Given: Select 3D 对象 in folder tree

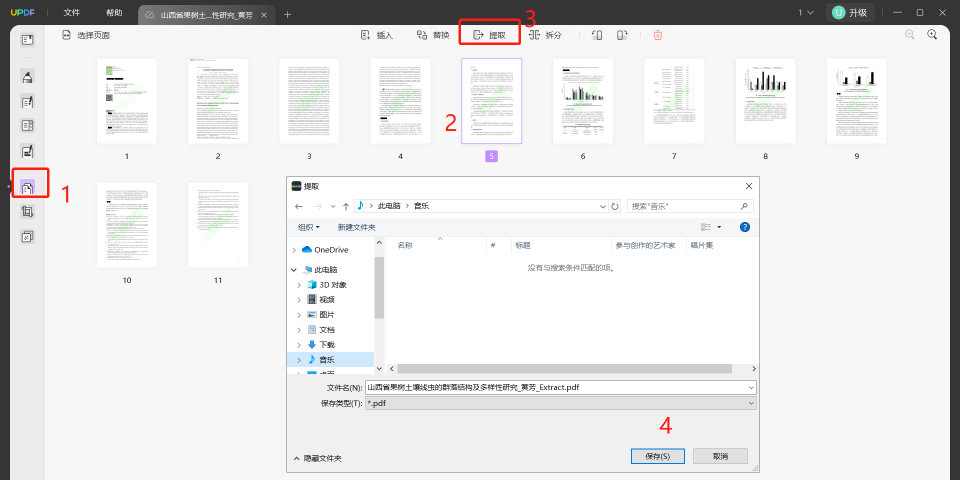Looking at the screenshot, I should pos(333,285).
